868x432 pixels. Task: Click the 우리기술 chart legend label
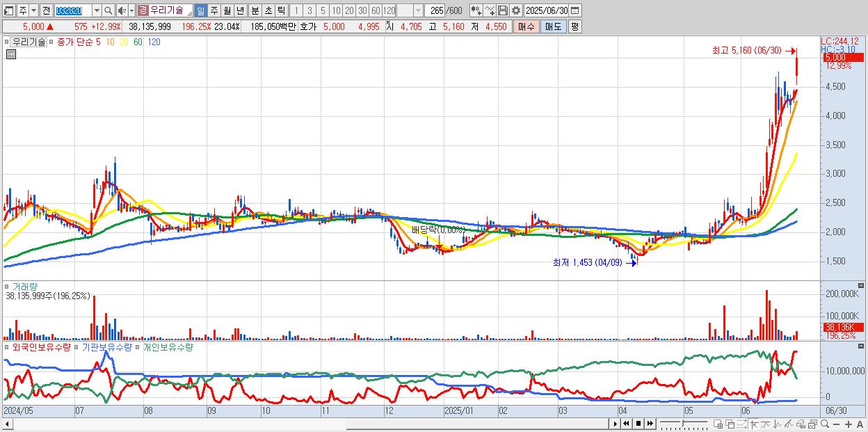point(29,42)
